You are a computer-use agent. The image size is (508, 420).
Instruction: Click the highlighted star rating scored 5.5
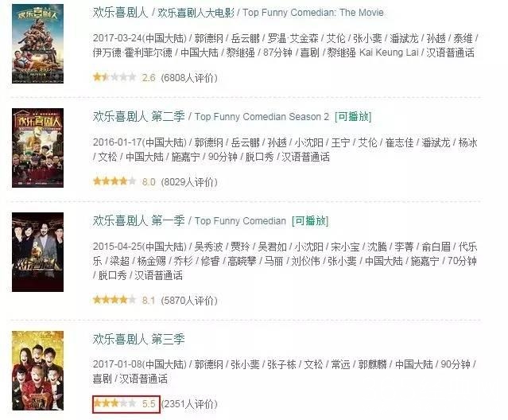pyautogui.click(x=126, y=404)
